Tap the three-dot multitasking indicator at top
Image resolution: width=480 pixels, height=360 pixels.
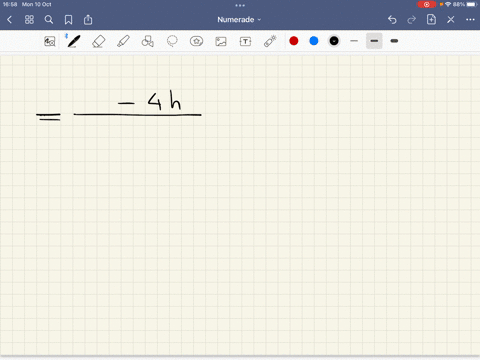click(x=240, y=5)
